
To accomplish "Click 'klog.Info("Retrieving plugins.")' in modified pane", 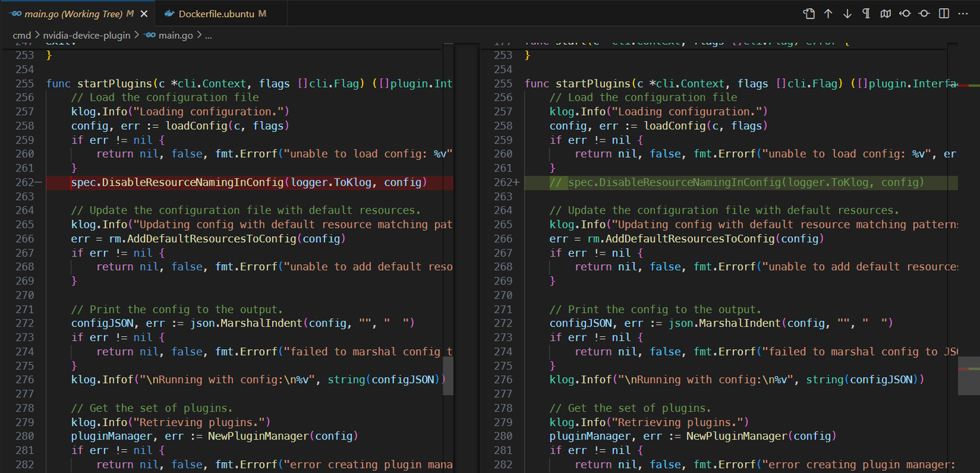I will [x=649, y=423].
